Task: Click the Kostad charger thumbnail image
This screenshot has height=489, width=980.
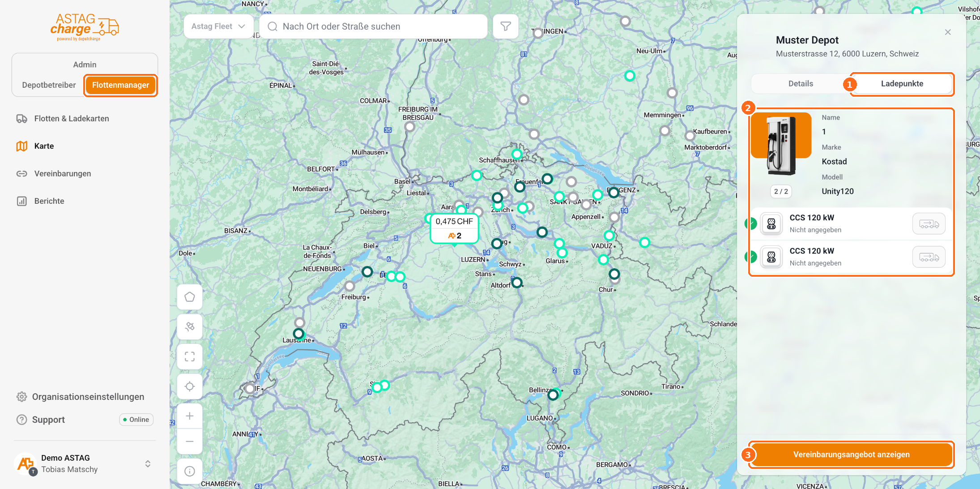Action: (x=781, y=145)
